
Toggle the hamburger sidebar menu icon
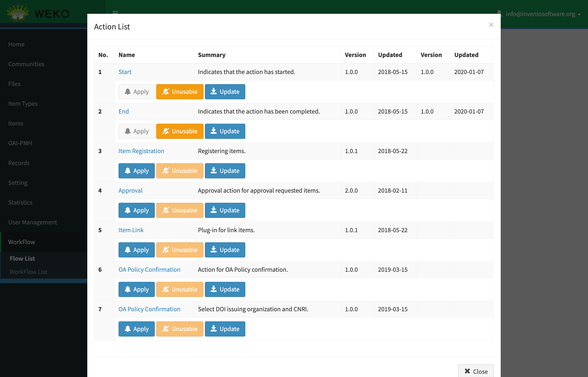(x=115, y=12)
